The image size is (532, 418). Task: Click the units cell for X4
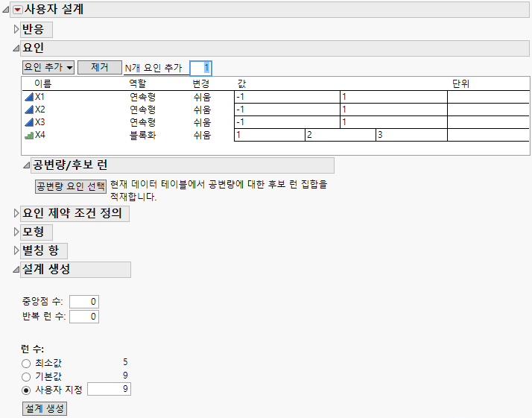488,135
